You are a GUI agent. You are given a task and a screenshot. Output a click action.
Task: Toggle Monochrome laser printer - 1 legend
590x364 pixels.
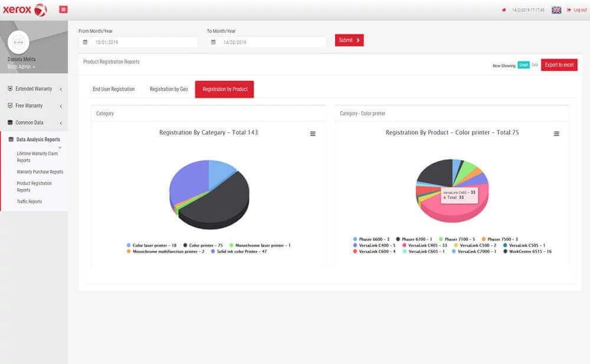pos(260,245)
